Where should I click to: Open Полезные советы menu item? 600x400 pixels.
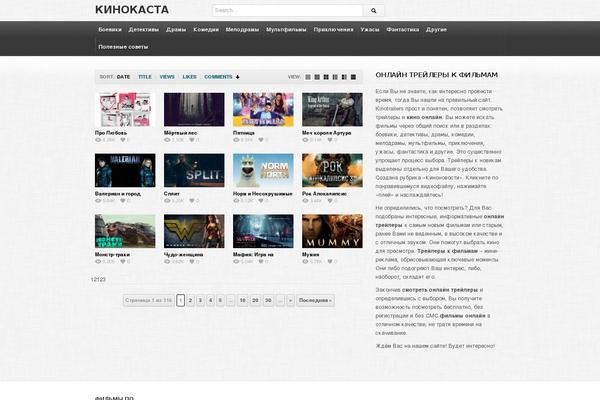(123, 47)
